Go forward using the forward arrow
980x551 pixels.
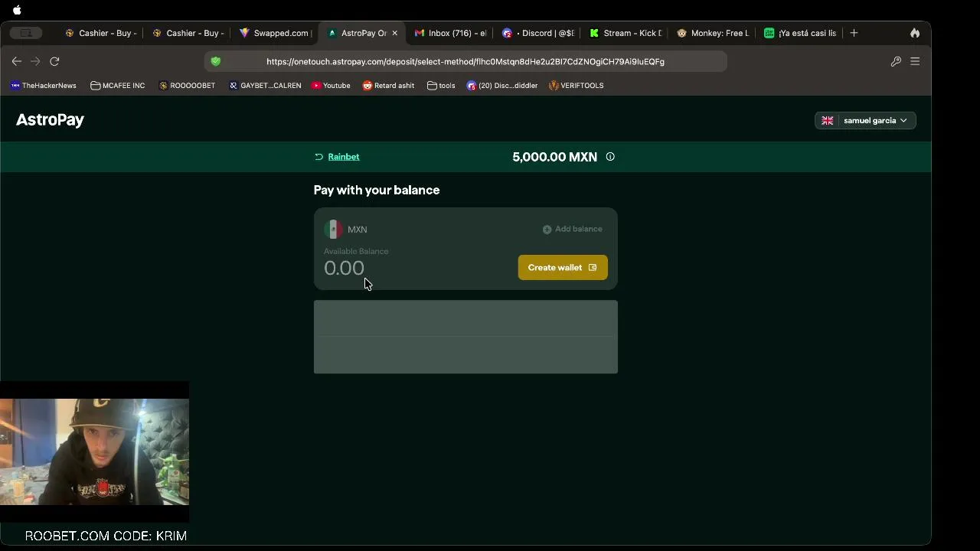[35, 61]
